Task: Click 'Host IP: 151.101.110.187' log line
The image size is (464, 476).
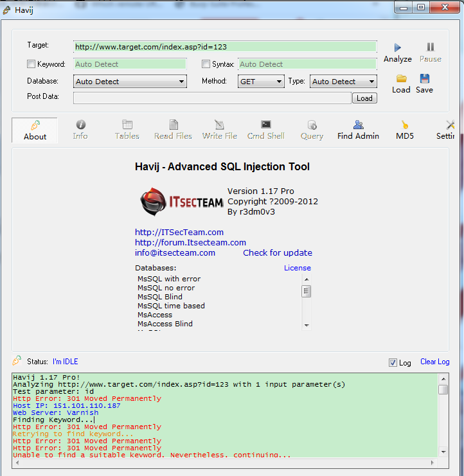Action: point(66,405)
